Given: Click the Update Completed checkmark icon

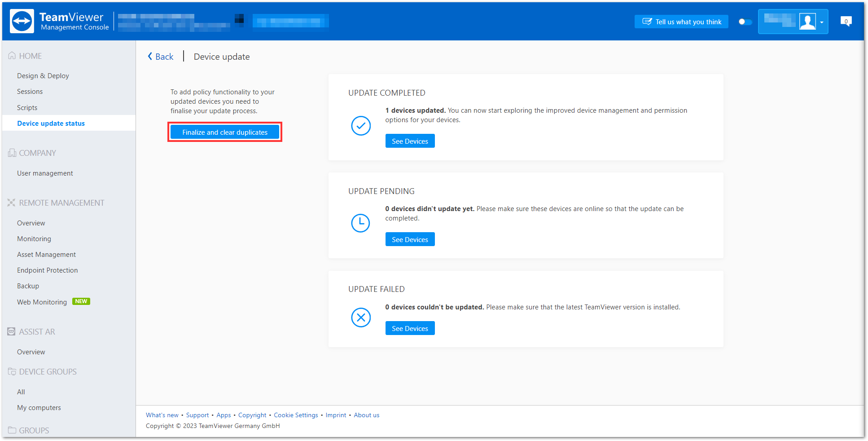Looking at the screenshot, I should pos(361,126).
